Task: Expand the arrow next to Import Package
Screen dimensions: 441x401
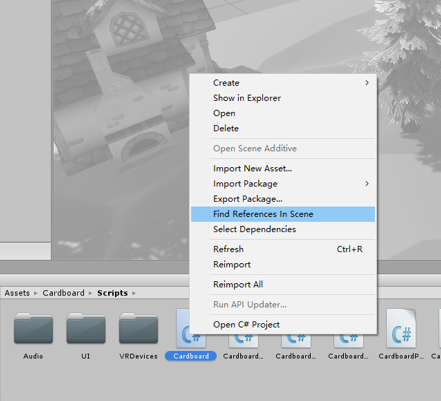Action: pyautogui.click(x=367, y=184)
